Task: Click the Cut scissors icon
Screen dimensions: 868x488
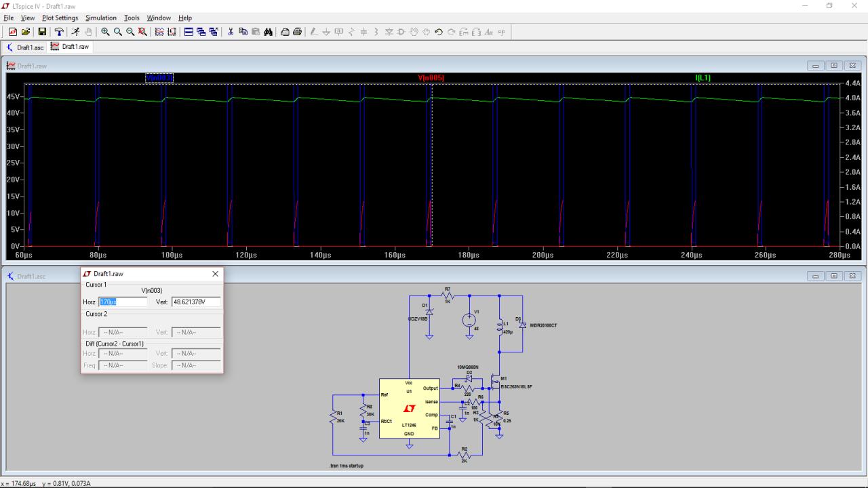Action: pos(231,32)
